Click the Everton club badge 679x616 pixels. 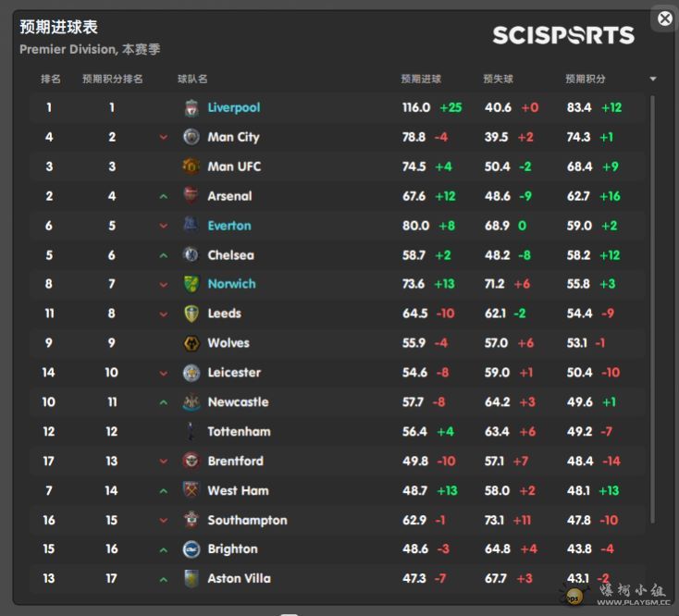coord(191,225)
